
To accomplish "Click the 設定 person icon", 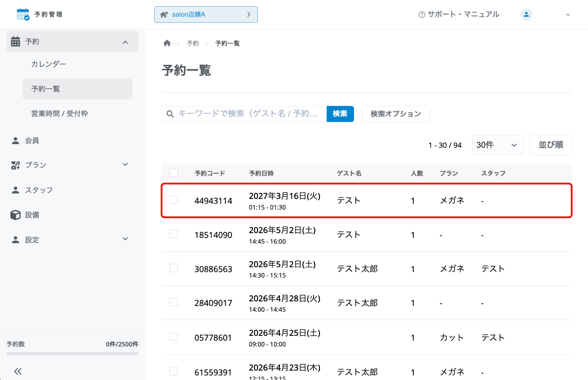I will 15,240.
